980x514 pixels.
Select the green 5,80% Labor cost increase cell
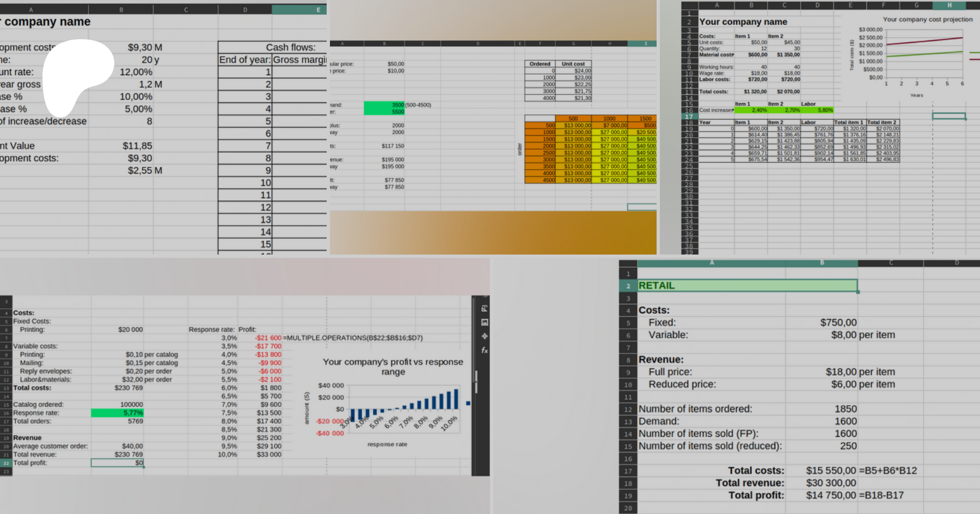coord(817,110)
